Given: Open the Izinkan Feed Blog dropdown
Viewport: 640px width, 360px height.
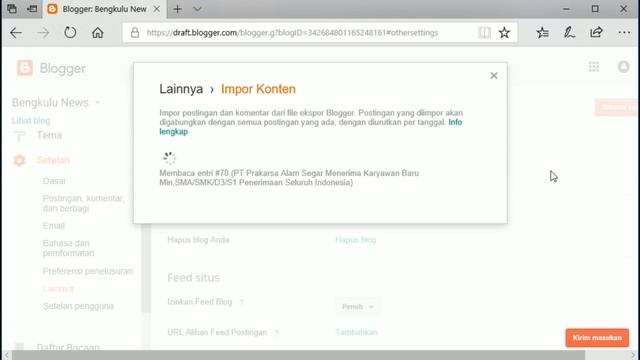Looking at the screenshot, I should point(358,307).
